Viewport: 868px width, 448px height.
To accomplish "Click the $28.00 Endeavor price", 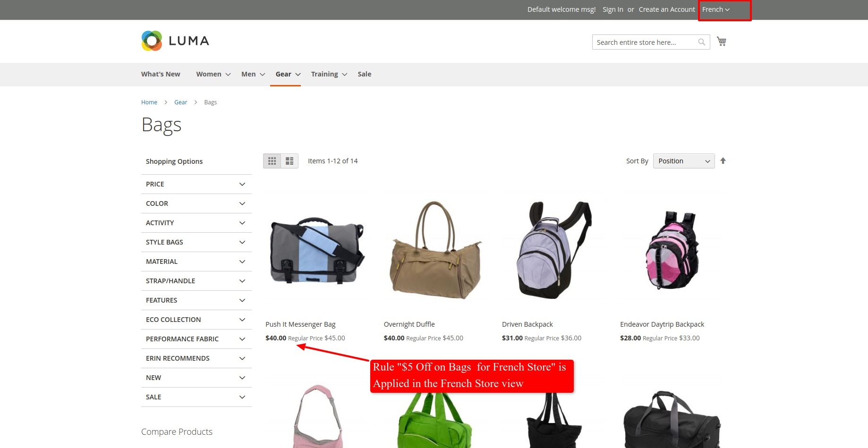I will 630,338.
